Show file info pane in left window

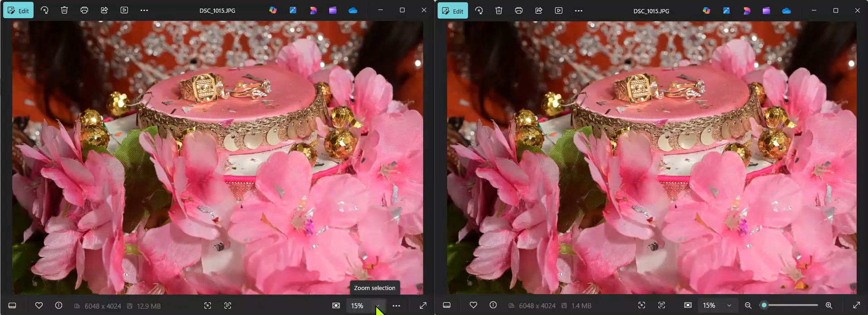tap(59, 305)
